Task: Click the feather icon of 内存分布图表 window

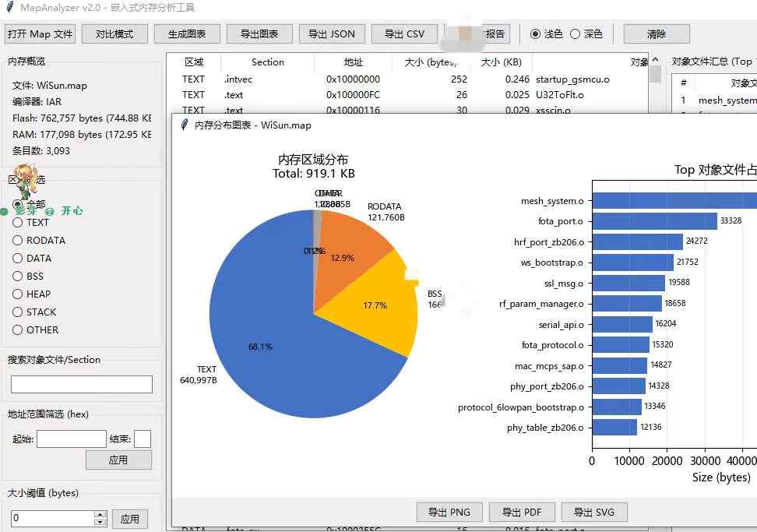Action: 184,125
